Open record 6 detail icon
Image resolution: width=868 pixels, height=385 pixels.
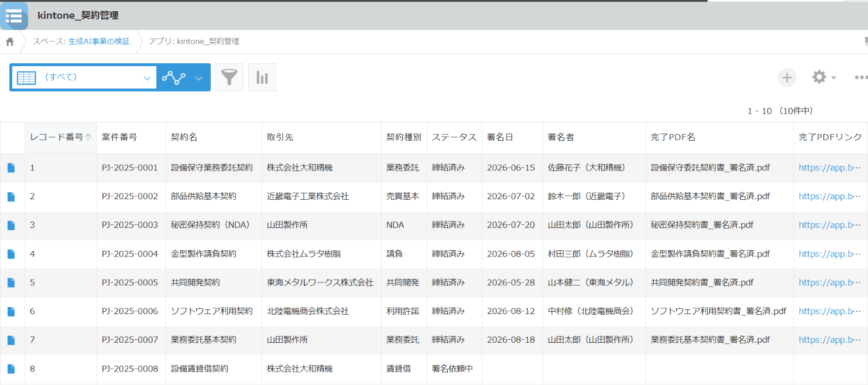(x=11, y=311)
